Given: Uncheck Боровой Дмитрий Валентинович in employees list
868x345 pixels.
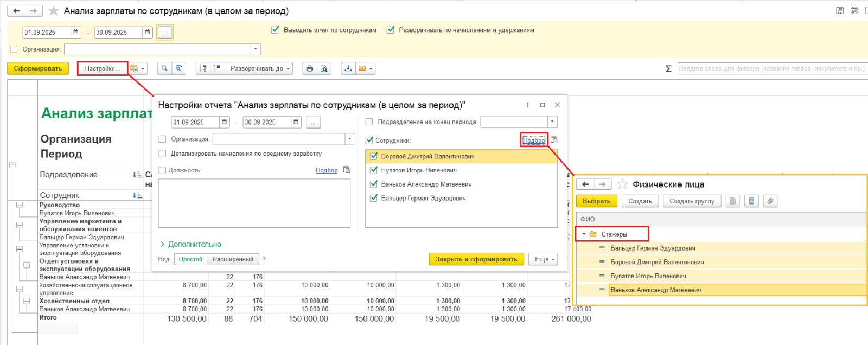Looking at the screenshot, I should (373, 156).
